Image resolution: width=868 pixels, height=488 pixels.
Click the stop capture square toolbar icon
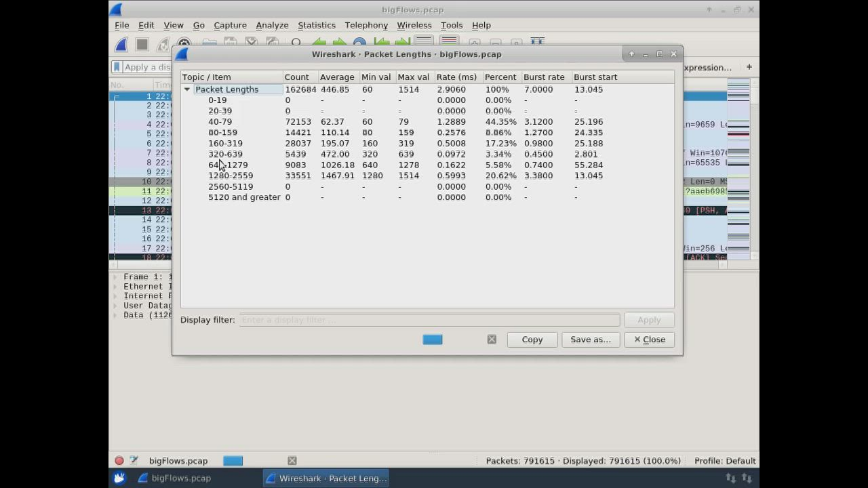pos(142,45)
